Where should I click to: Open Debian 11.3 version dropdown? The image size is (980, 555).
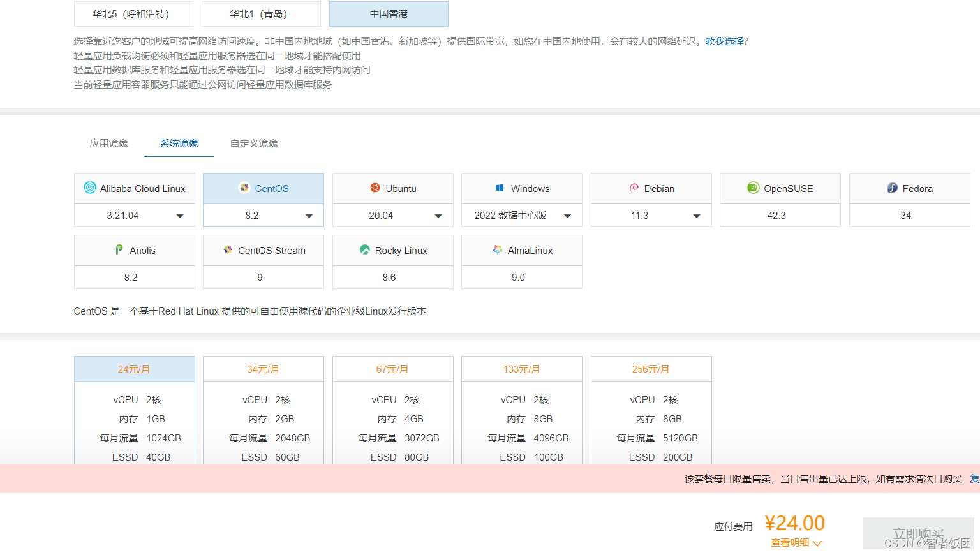651,216
